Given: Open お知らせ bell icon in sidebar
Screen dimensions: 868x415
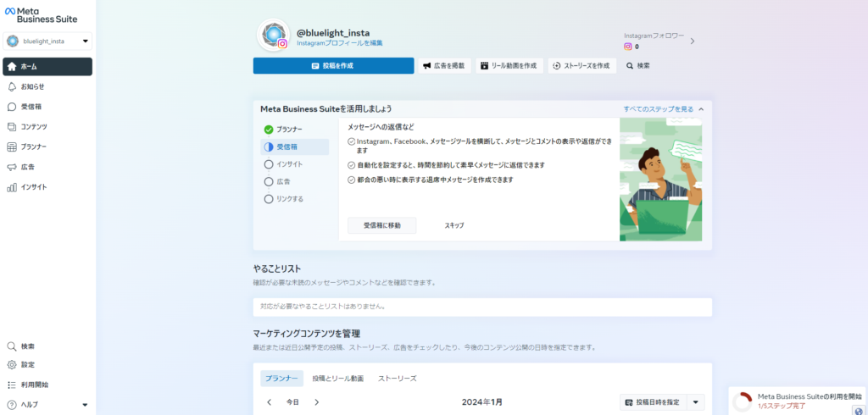Looking at the screenshot, I should click(12, 86).
